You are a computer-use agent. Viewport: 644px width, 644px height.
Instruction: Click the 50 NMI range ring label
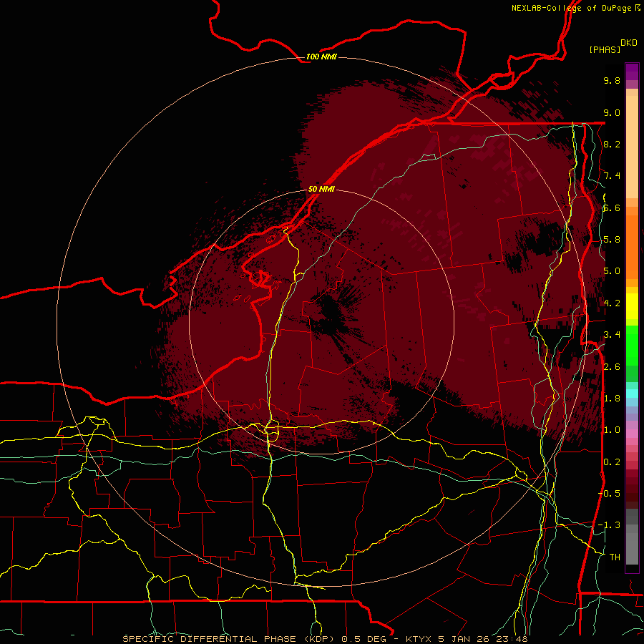321,189
